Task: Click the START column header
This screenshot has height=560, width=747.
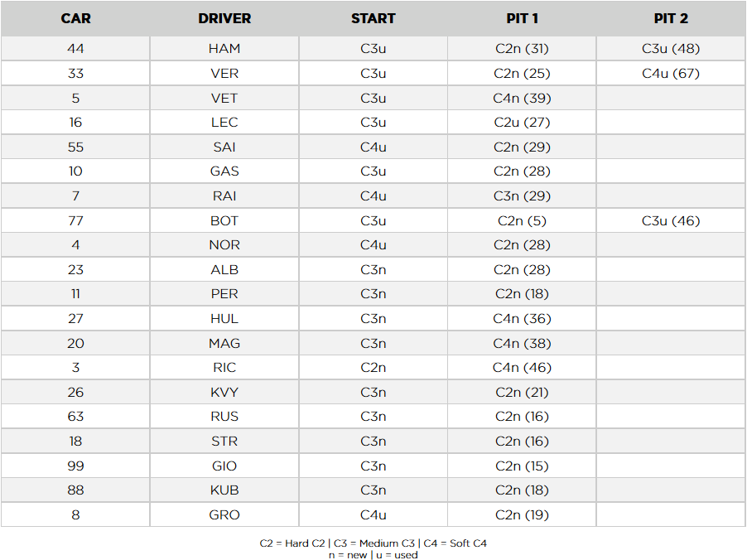Action: tap(373, 18)
